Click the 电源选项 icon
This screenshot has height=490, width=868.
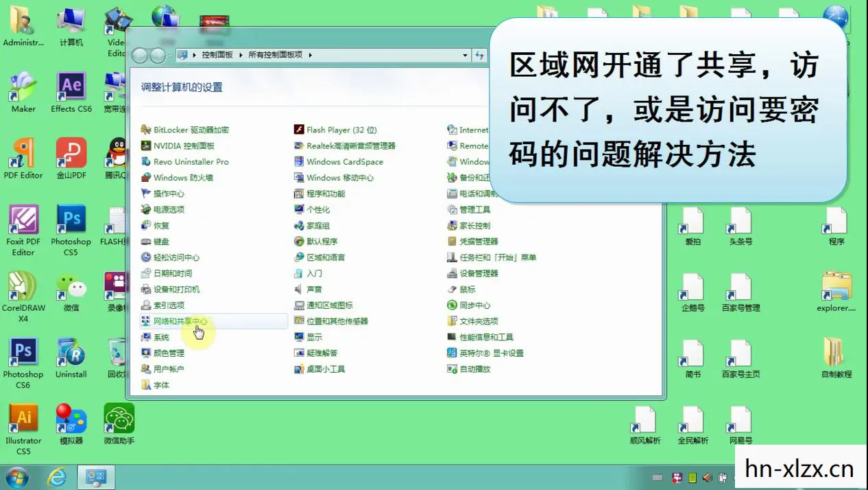[145, 209]
